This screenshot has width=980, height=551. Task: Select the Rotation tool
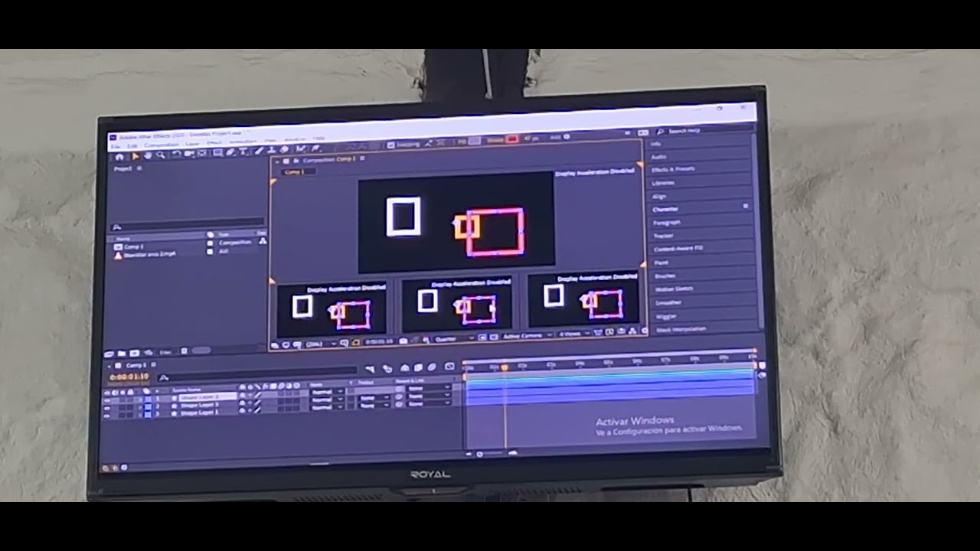[x=176, y=155]
